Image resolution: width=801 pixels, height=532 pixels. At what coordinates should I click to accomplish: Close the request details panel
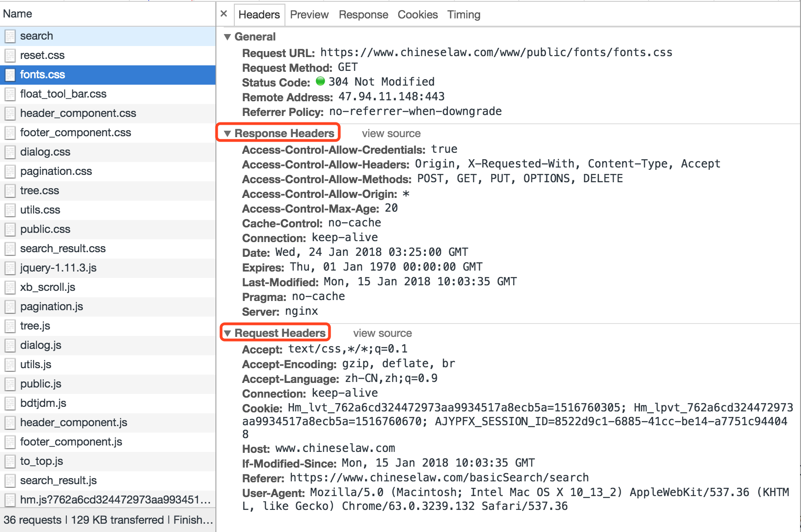pyautogui.click(x=224, y=14)
